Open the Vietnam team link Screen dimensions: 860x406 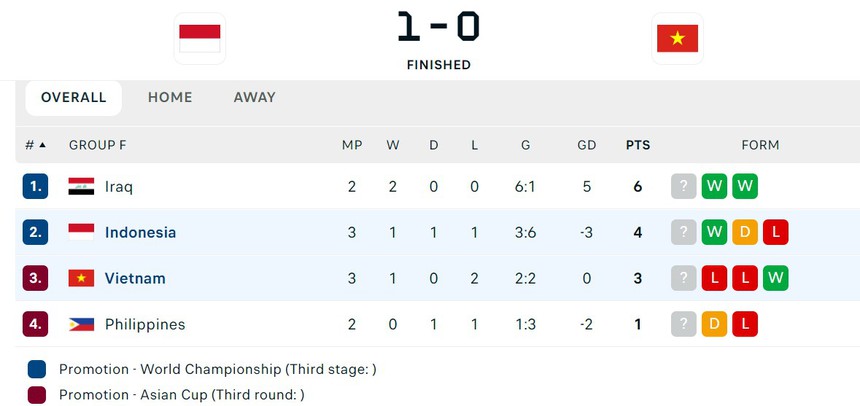point(135,278)
